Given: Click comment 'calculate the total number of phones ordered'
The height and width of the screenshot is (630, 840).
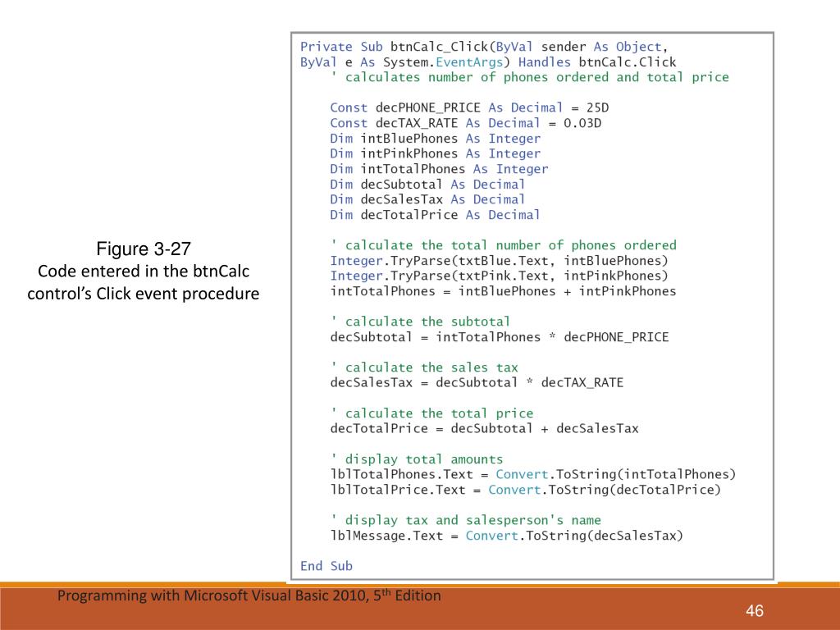Looking at the screenshot, I should [x=503, y=245].
